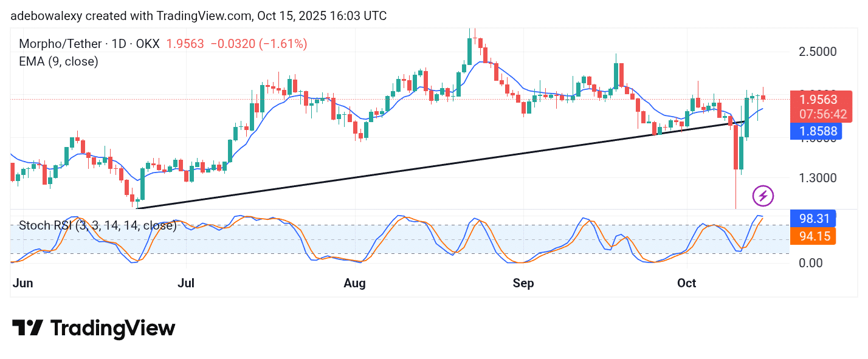Click the blue 1.8588 EMA value tag

(x=816, y=131)
